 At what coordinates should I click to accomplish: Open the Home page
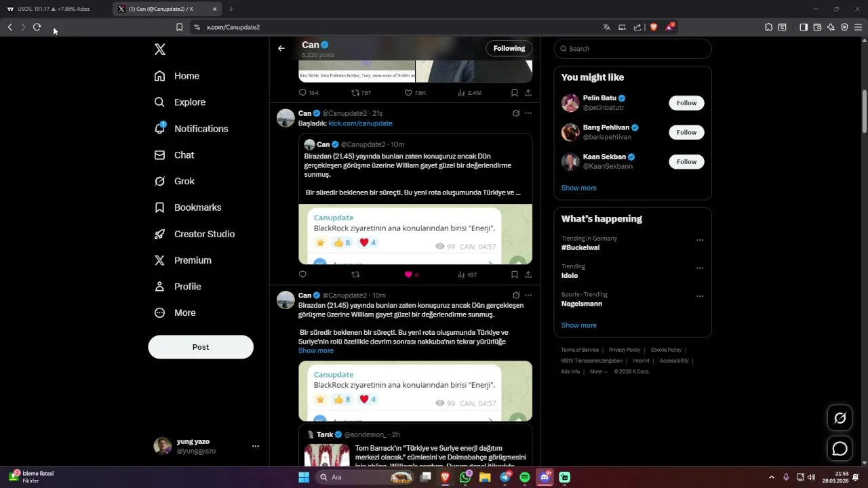(x=177, y=76)
